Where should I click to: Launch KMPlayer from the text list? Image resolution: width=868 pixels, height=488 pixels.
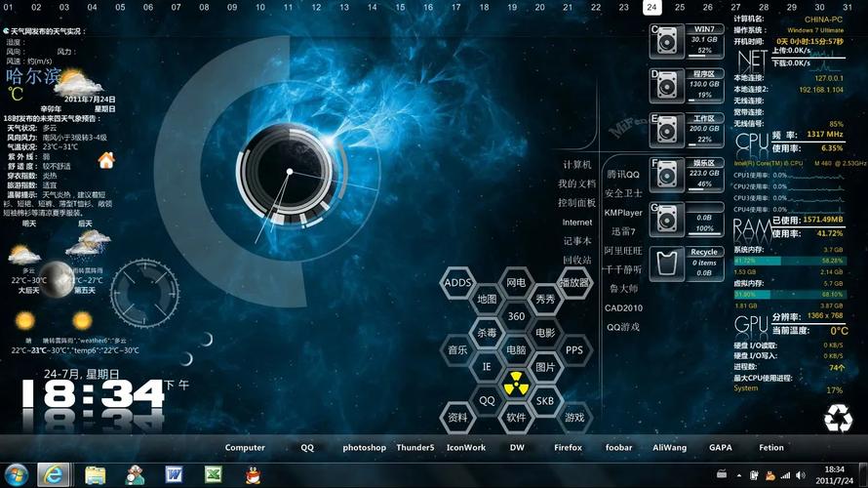[623, 213]
